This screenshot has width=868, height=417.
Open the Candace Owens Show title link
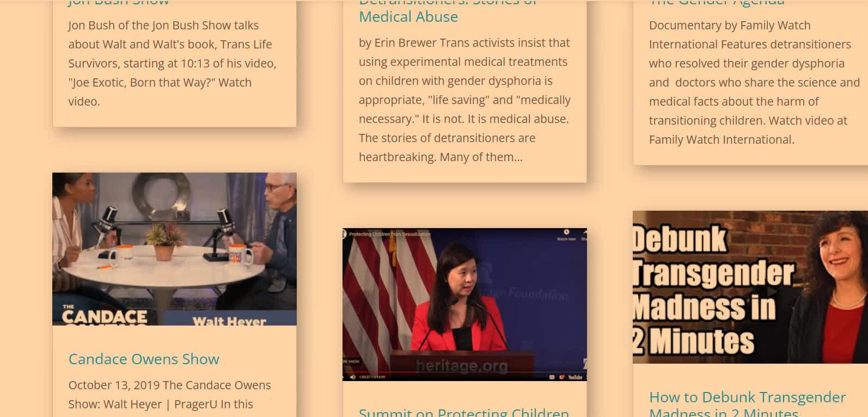click(x=144, y=359)
